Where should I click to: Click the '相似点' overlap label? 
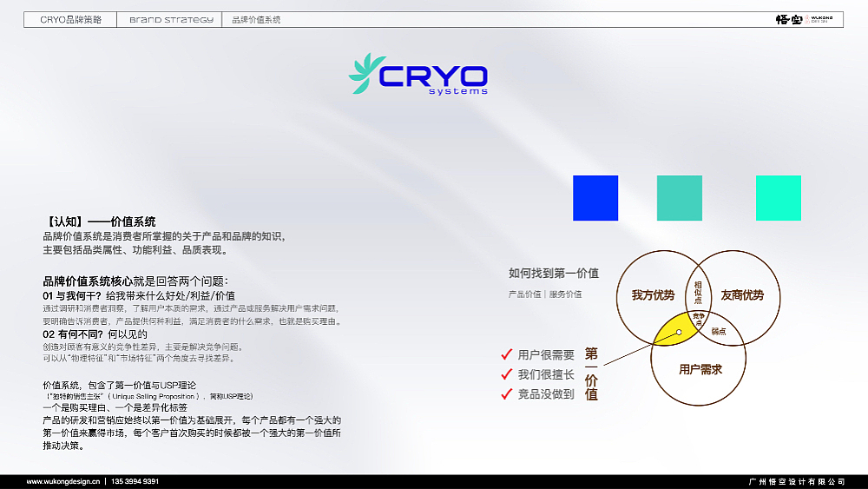point(698,293)
